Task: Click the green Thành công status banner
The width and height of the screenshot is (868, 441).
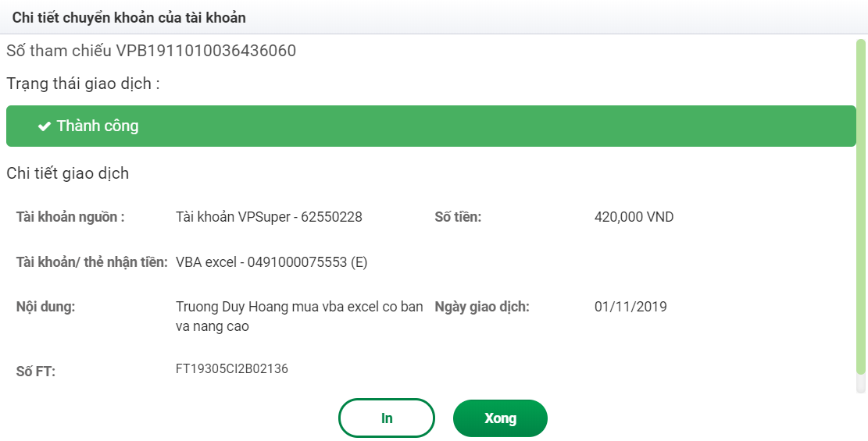Action: coord(431,126)
